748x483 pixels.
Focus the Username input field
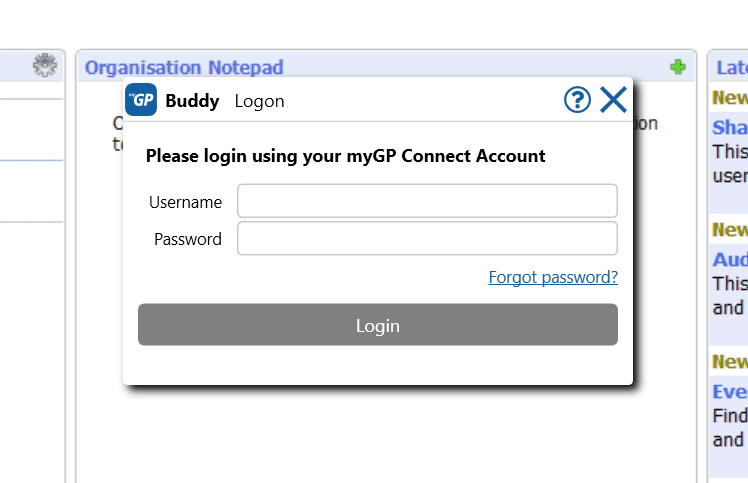(427, 201)
